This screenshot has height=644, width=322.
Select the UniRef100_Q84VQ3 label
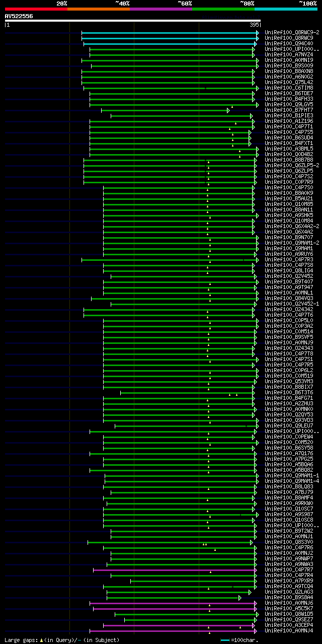click(289, 298)
